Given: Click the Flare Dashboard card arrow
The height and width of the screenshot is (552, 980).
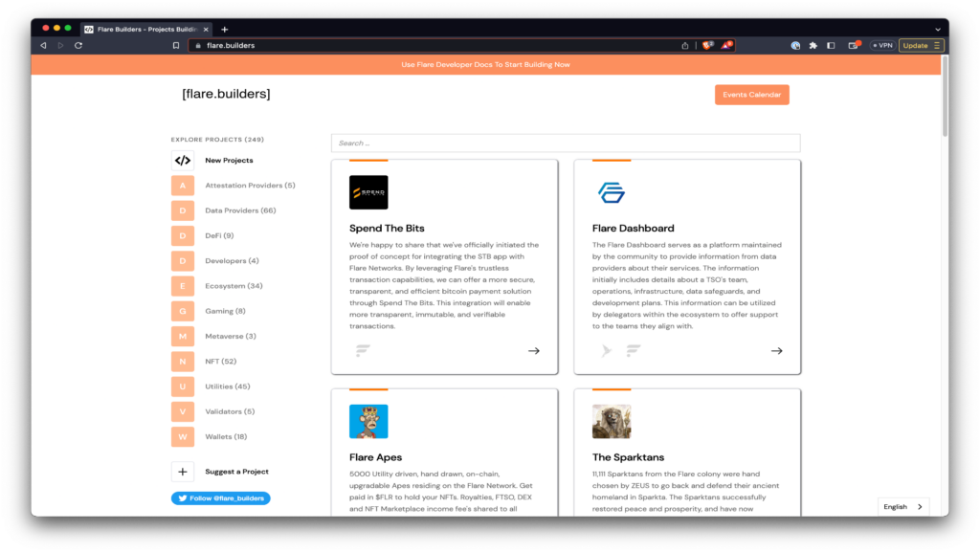Looking at the screenshot, I should (x=777, y=351).
